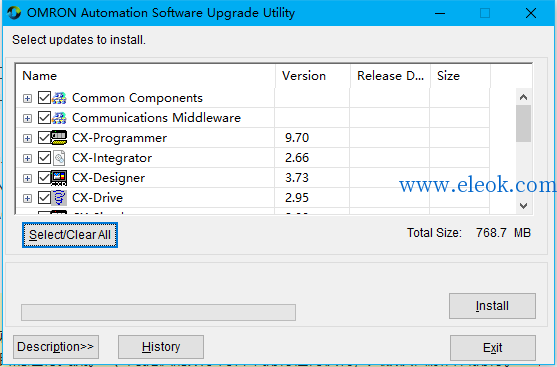The height and width of the screenshot is (367, 557).
Task: Expand the CX-Integrator tree node
Action: click(x=27, y=158)
